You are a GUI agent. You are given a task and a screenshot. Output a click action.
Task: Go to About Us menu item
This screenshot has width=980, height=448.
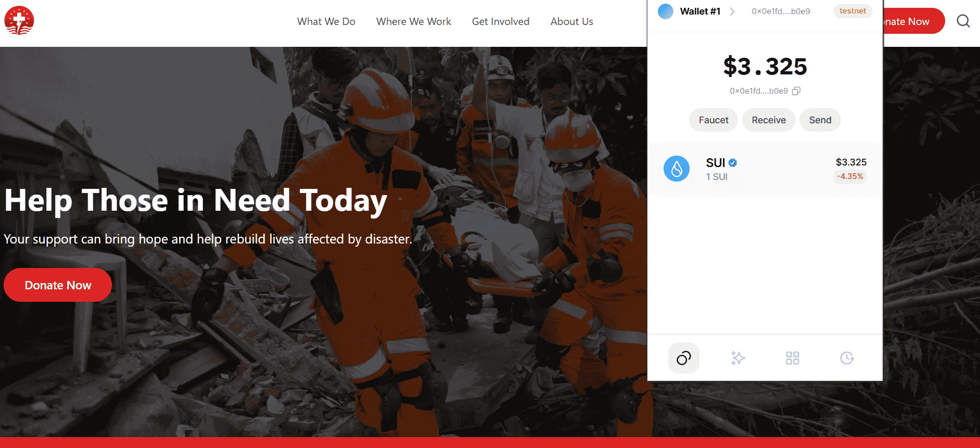pyautogui.click(x=572, y=21)
